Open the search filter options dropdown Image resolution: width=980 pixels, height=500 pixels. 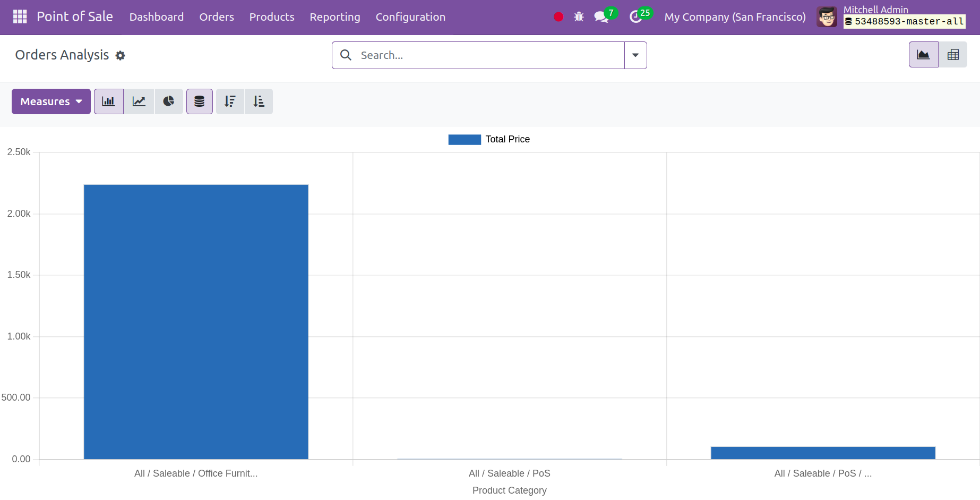click(635, 55)
